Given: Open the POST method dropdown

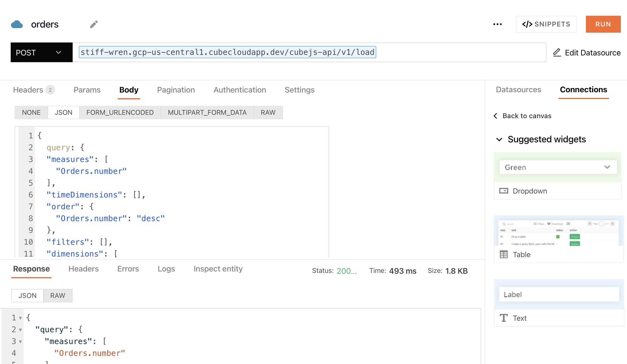Looking at the screenshot, I should [x=42, y=53].
